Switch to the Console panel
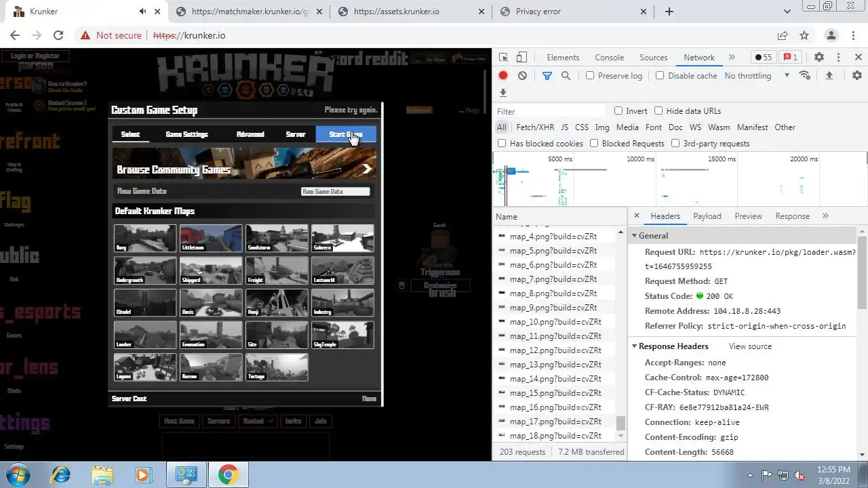Viewport: 868px width, 488px height. (x=609, y=58)
